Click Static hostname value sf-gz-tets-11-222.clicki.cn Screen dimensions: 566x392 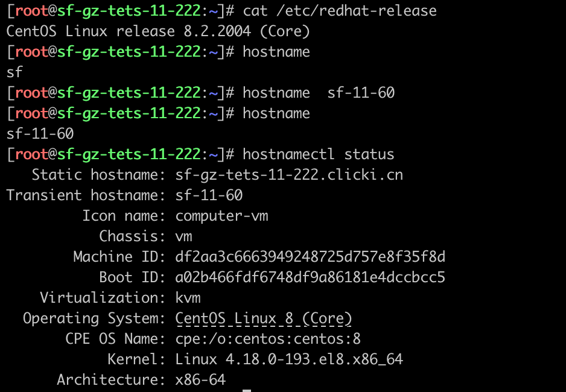(x=289, y=175)
